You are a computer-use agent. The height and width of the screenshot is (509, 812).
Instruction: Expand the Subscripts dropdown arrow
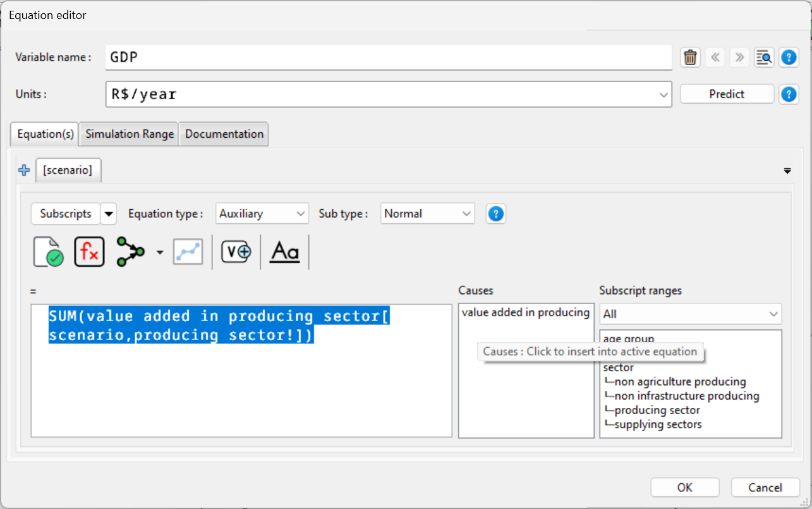pos(108,213)
